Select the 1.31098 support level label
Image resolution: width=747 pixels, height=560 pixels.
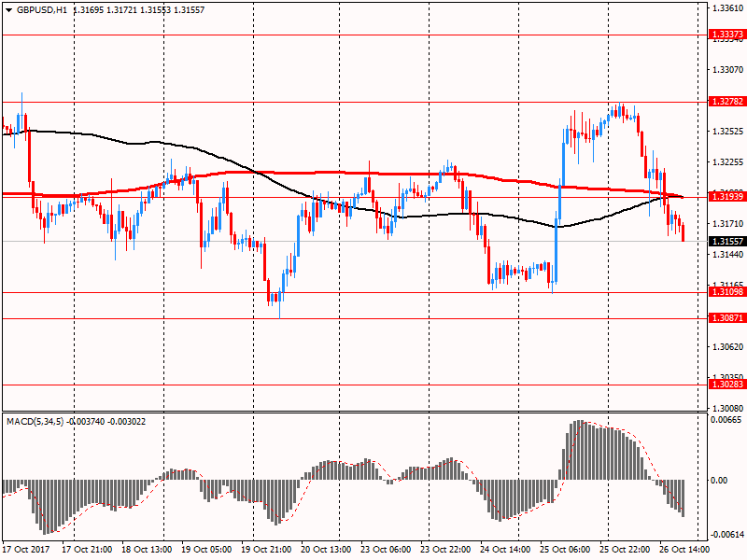[727, 292]
